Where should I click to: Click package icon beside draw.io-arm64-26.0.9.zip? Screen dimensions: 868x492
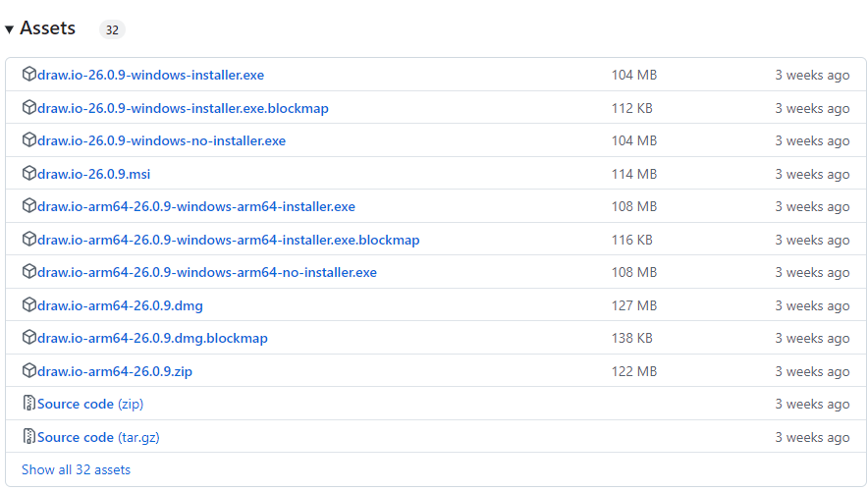click(29, 371)
